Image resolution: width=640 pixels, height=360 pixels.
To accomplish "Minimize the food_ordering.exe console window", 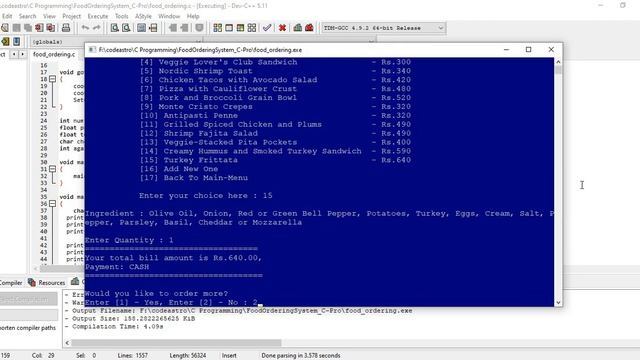I will (x=506, y=49).
